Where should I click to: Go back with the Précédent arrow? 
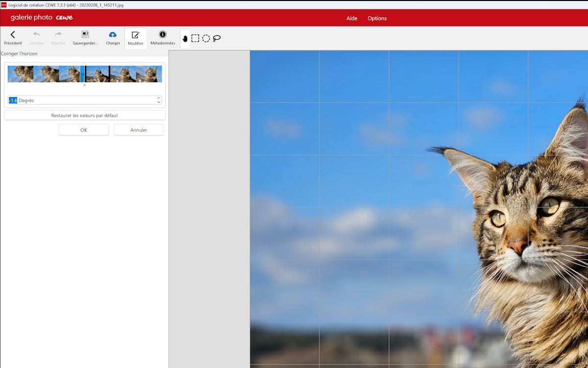pos(13,37)
